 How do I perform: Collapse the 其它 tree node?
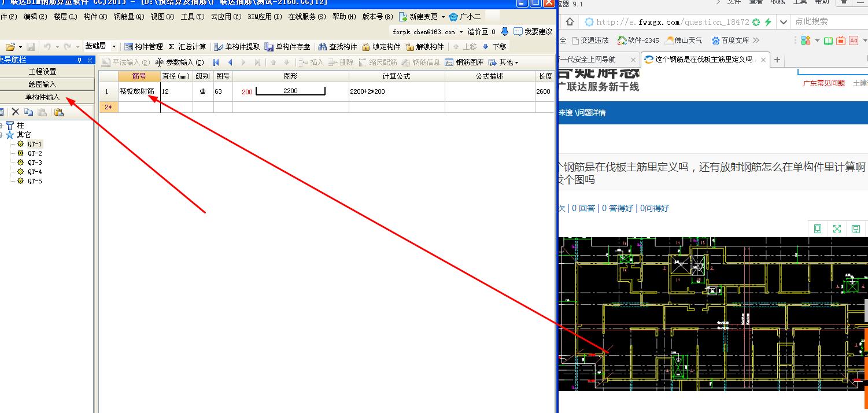(2, 135)
